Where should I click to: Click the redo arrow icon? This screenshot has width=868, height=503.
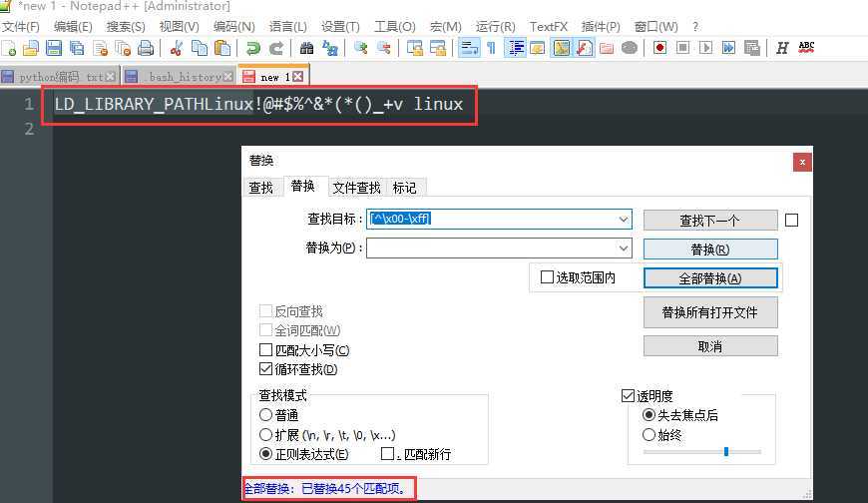point(275,48)
